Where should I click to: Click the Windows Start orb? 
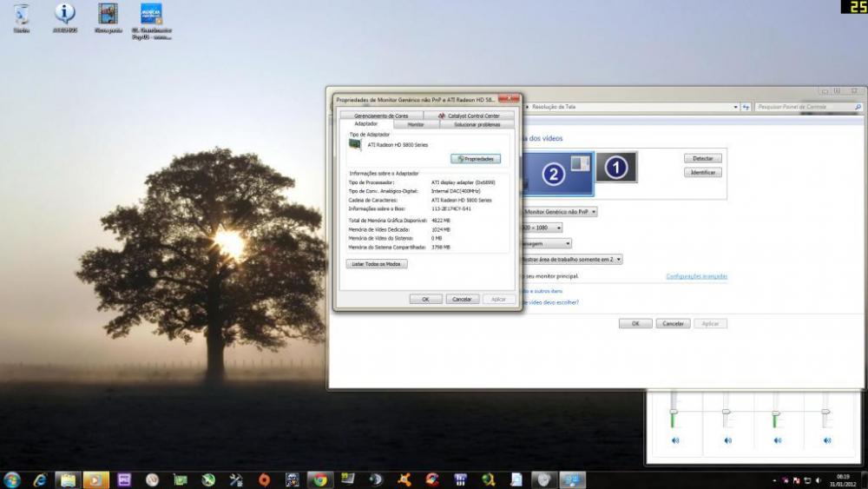pyautogui.click(x=12, y=479)
